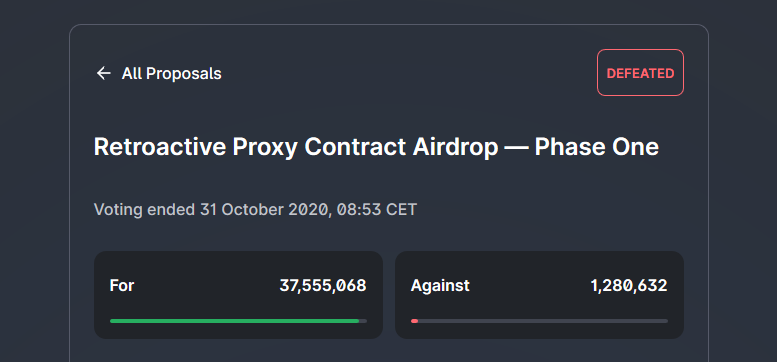Click the unfilled end of the For bar
Screen dimensions: 777x362
click(x=363, y=321)
